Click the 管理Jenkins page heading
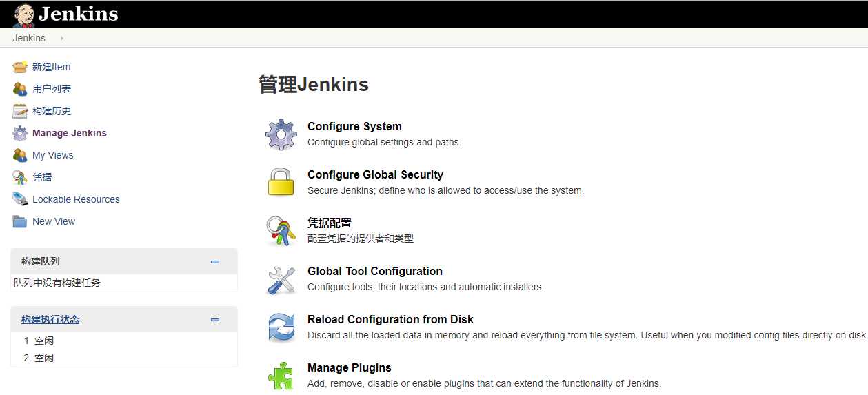 (x=314, y=85)
